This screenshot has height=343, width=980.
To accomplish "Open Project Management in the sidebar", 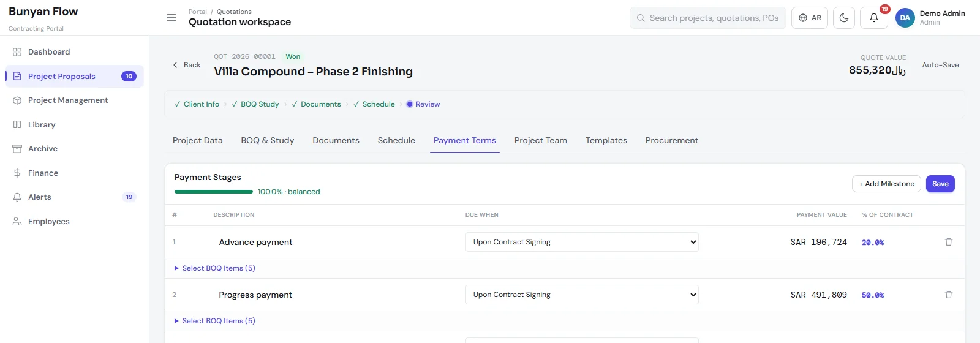I will (74, 100).
